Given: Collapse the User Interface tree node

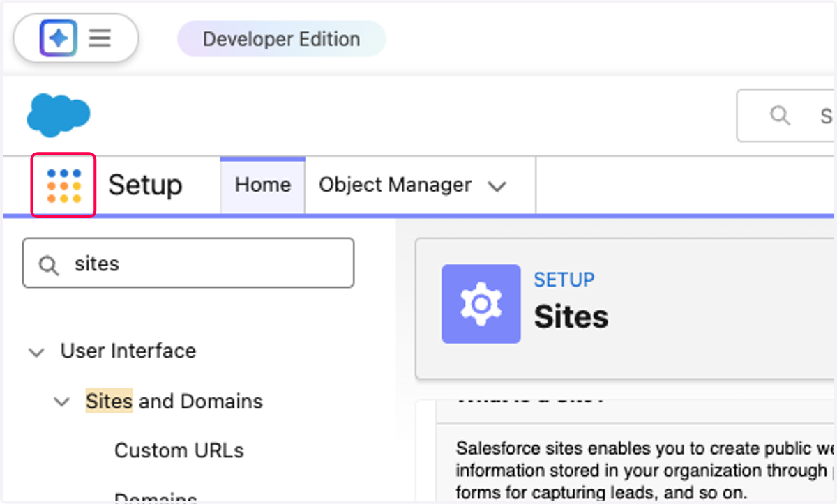Looking at the screenshot, I should (x=36, y=352).
